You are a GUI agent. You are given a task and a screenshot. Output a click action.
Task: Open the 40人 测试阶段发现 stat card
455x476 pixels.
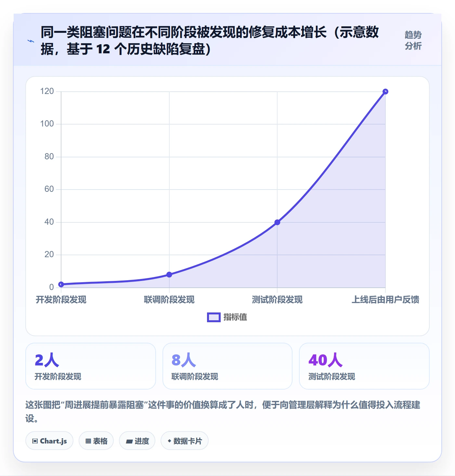pos(364,366)
